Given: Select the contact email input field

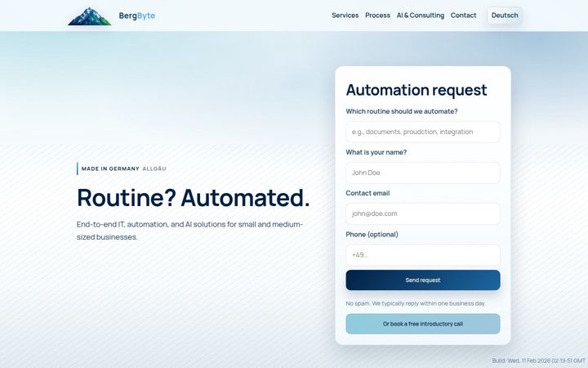Looking at the screenshot, I should pyautogui.click(x=423, y=213).
